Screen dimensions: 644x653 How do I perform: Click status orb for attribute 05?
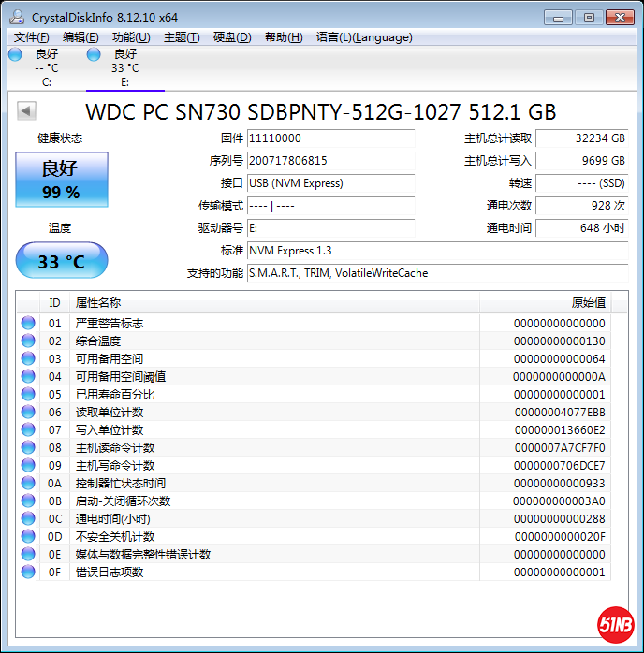coord(28,394)
